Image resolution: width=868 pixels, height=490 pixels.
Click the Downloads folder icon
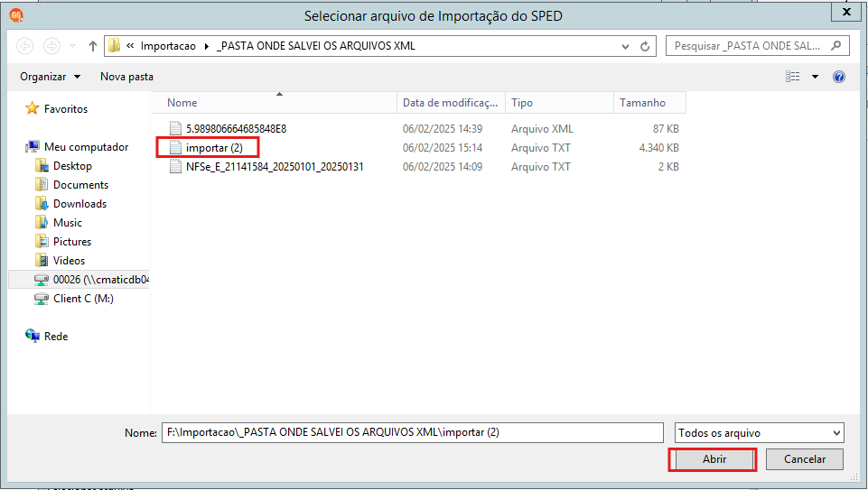pos(42,204)
